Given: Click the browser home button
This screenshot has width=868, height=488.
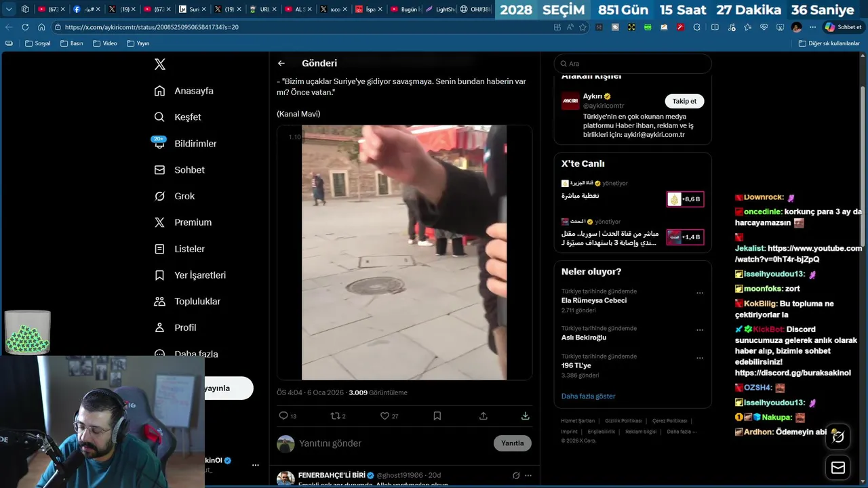Looking at the screenshot, I should click(x=41, y=27).
